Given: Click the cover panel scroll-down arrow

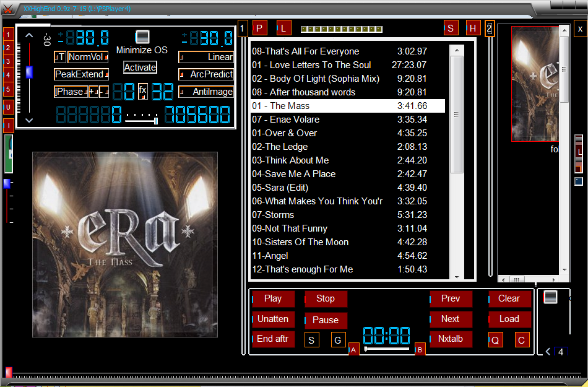Looking at the screenshot, I should [564, 270].
